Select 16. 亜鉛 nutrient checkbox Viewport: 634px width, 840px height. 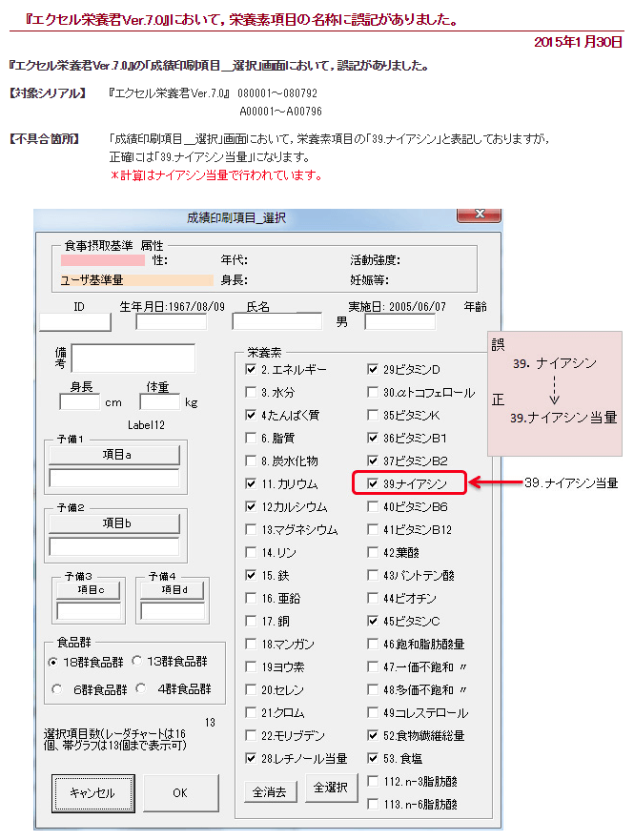[250, 599]
